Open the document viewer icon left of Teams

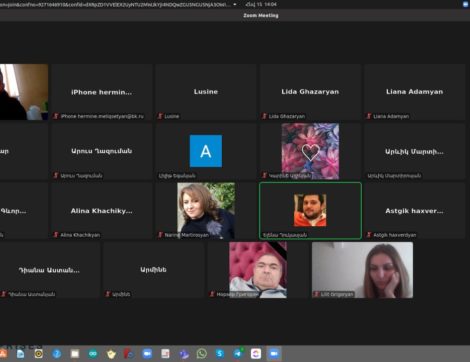165,353
